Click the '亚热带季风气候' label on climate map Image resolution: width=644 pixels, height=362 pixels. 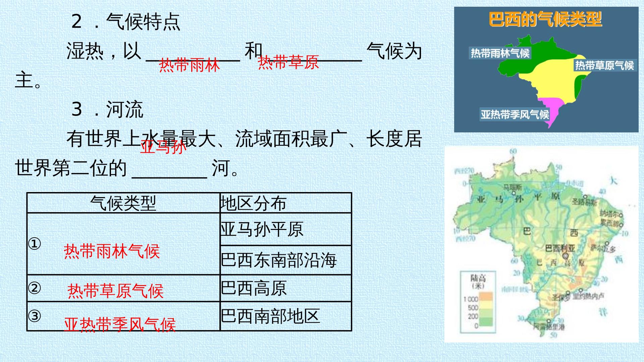(515, 115)
